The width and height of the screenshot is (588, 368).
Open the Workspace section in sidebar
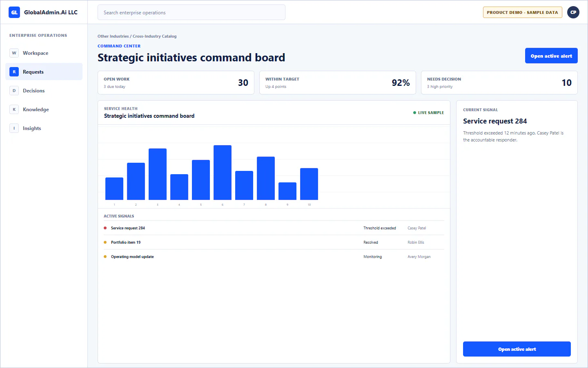pos(44,53)
